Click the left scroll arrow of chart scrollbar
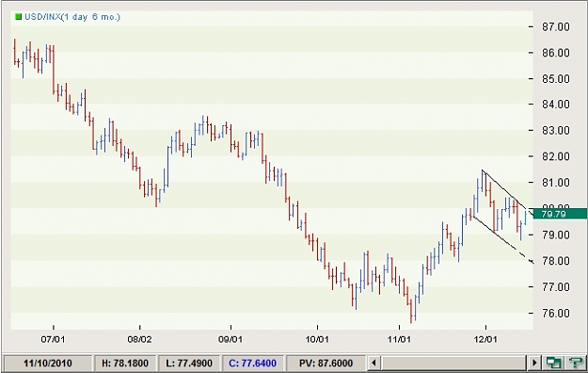Image resolution: width=588 pixels, height=373 pixels. (373, 364)
